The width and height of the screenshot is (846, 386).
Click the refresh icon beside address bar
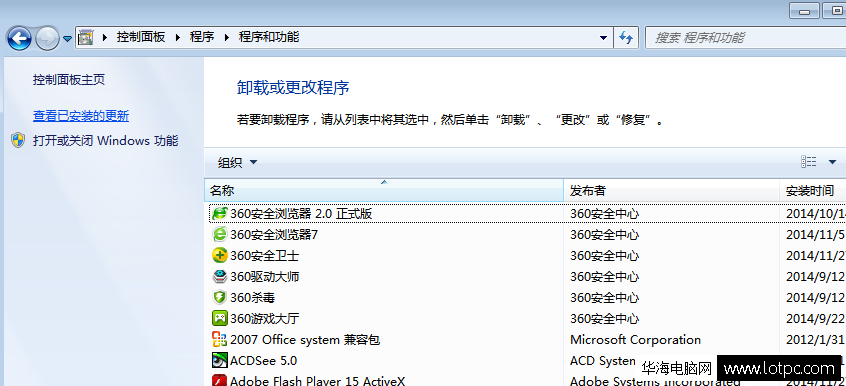(x=626, y=37)
